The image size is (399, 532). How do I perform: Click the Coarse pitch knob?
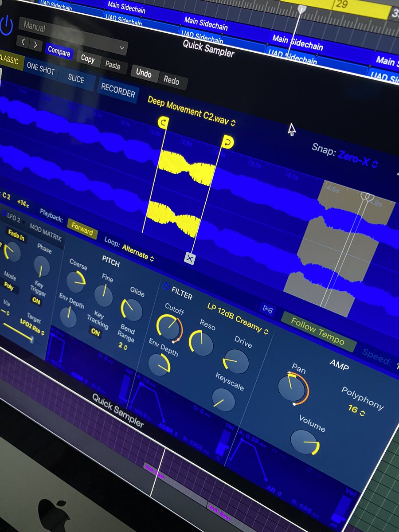76,281
